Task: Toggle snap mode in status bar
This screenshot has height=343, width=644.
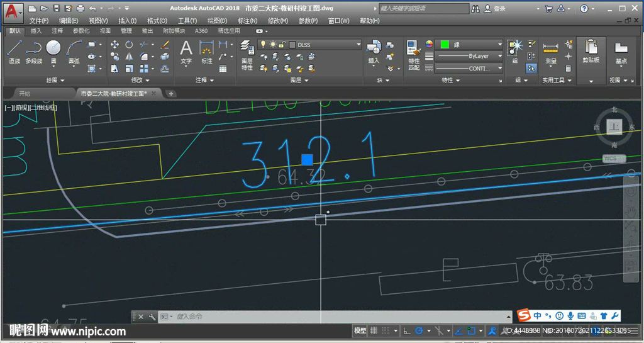Action: click(386, 330)
